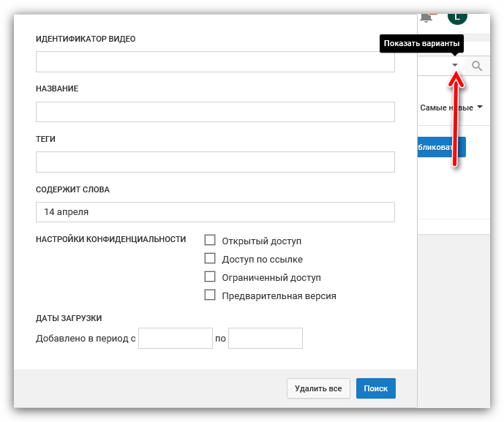Click the Идентификатор видео label

[86, 39]
